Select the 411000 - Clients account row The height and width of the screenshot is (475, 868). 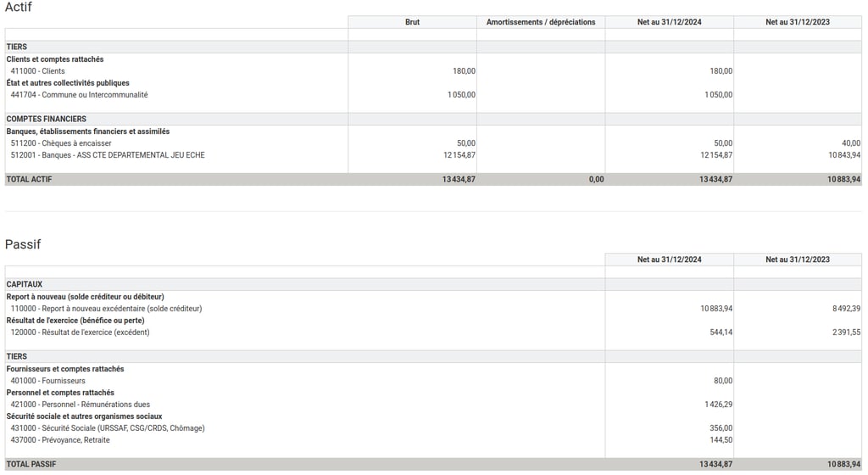pos(433,71)
